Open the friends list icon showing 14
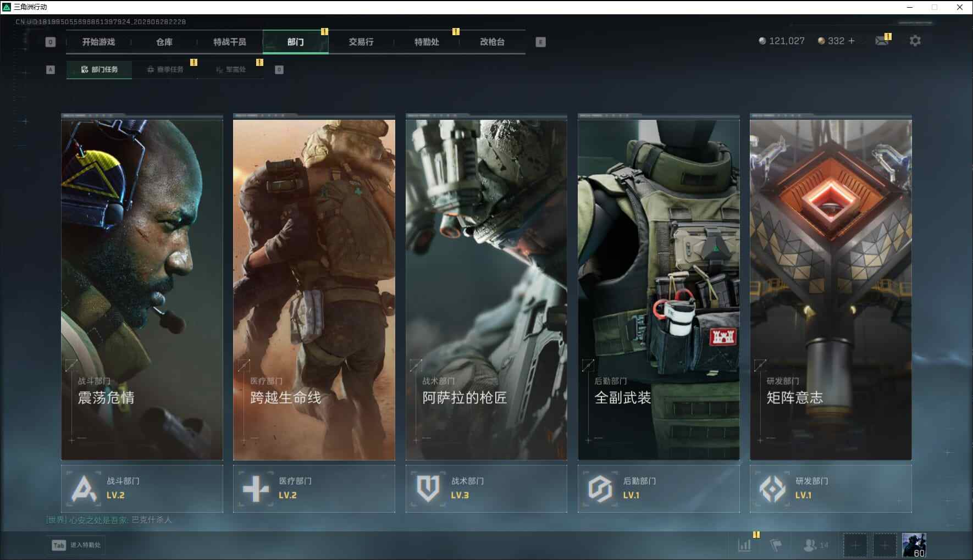The width and height of the screenshot is (973, 560). pos(816,545)
